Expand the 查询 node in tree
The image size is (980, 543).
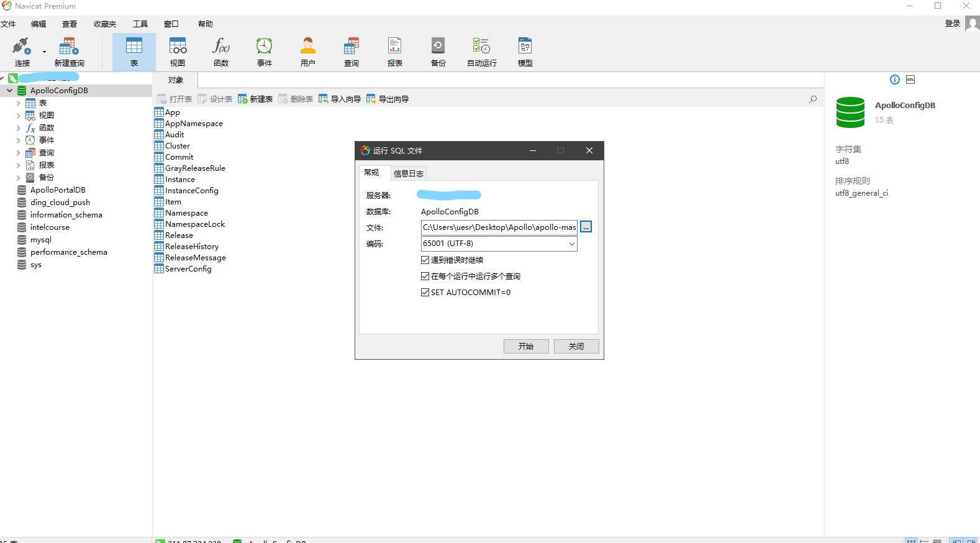pyautogui.click(x=19, y=153)
